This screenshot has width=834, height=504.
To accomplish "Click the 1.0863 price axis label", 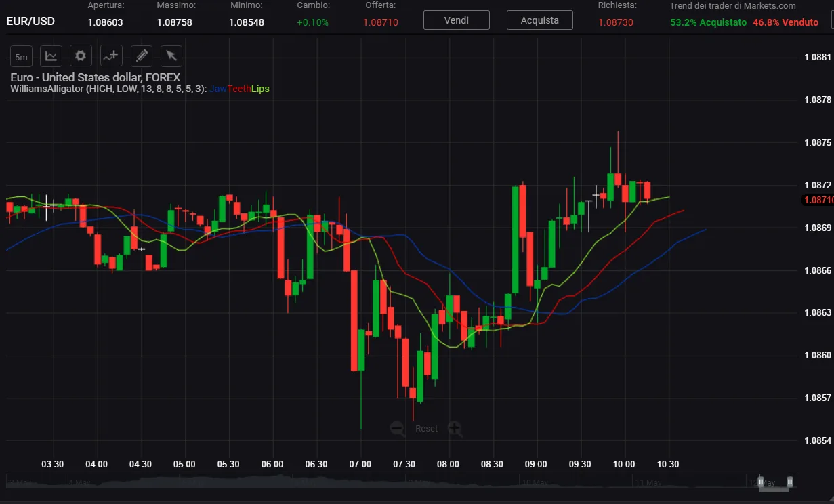I will pos(817,312).
